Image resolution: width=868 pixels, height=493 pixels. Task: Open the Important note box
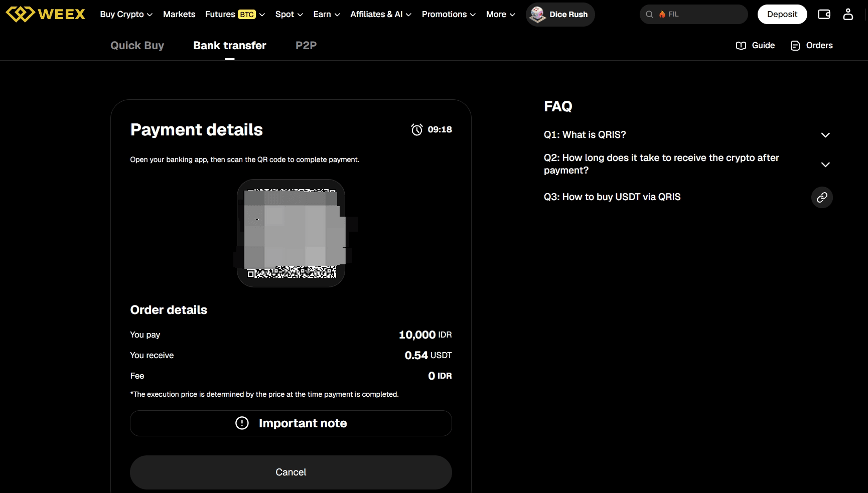pyautogui.click(x=291, y=423)
